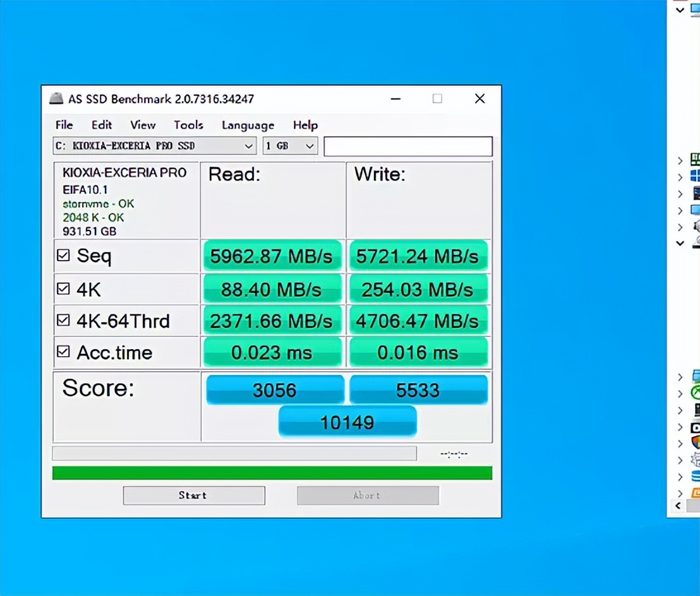Click the 931.51 GB capacity text

click(x=89, y=232)
